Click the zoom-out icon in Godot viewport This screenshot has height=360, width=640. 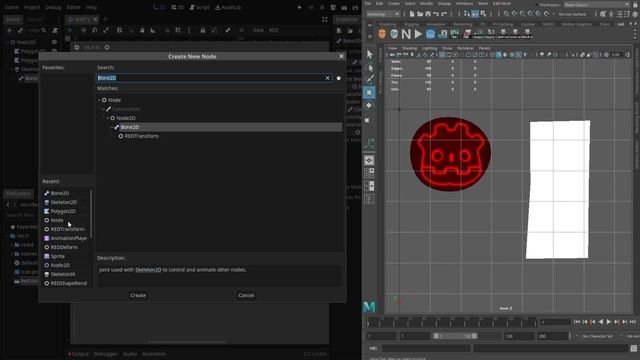[x=77, y=47]
